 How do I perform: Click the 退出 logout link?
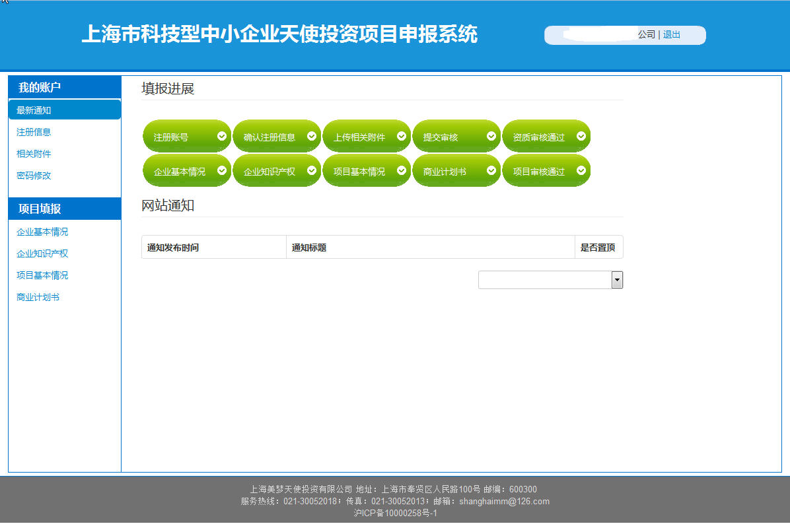[x=672, y=34]
